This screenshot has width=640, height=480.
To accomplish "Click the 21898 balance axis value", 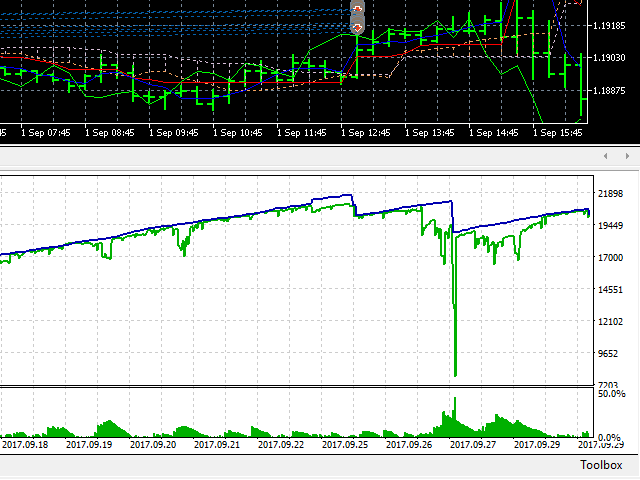I will click(x=611, y=194).
